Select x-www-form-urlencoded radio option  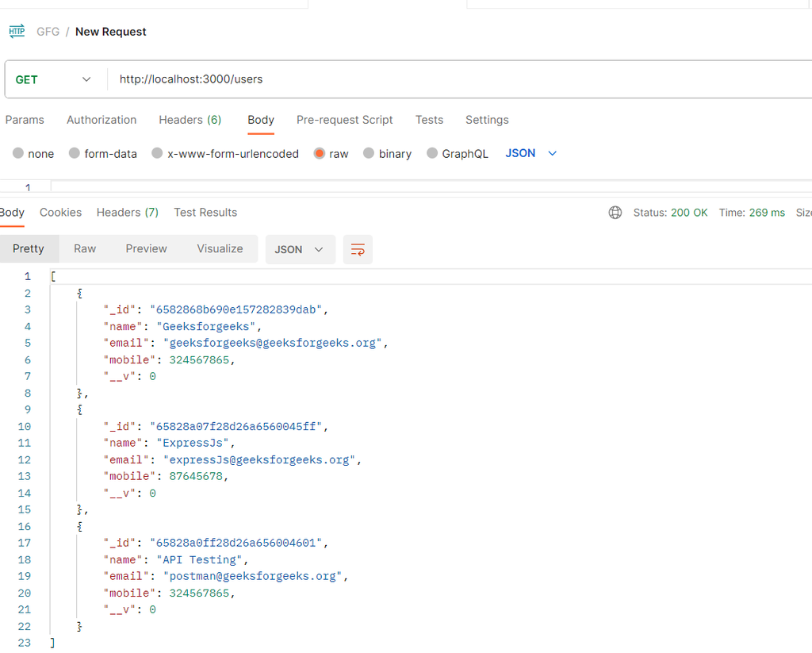158,154
